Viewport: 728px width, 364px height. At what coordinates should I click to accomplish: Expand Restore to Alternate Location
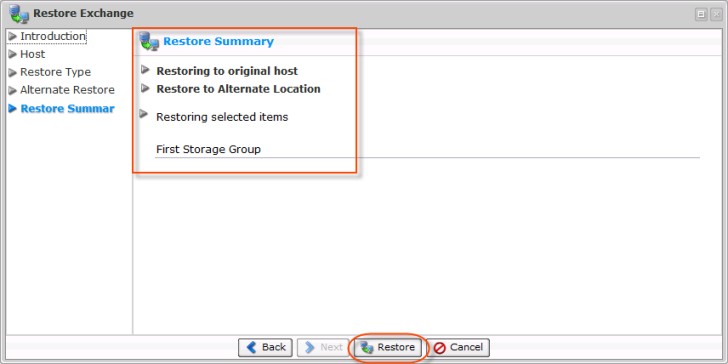pyautogui.click(x=145, y=87)
